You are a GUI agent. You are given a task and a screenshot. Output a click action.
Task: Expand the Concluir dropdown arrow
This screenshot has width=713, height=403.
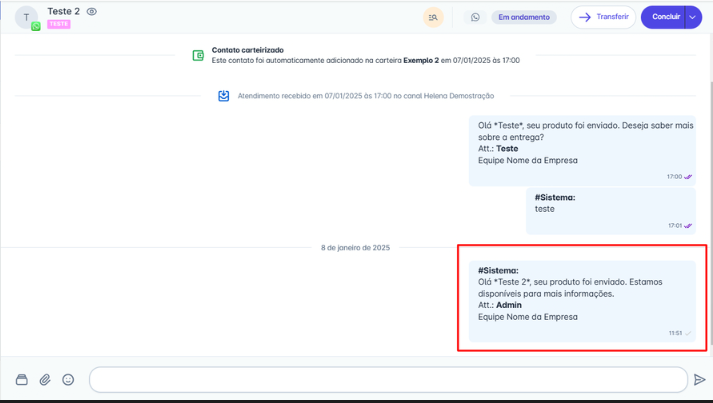click(x=691, y=17)
